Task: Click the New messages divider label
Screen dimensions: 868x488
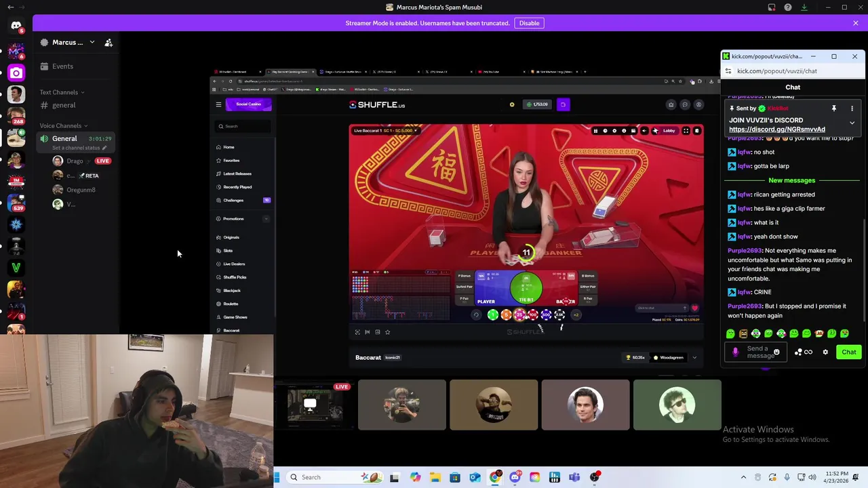Action: pos(792,180)
